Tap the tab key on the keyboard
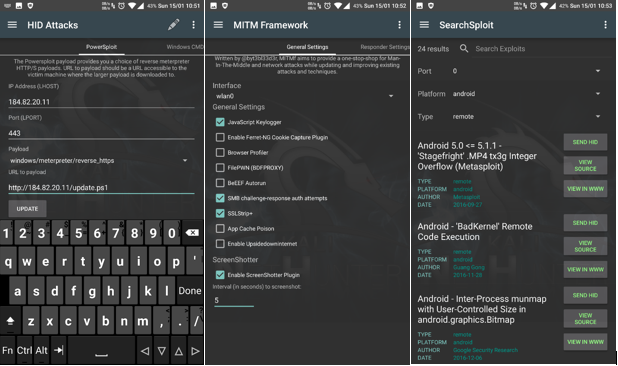The height and width of the screenshot is (366, 618). (59, 350)
